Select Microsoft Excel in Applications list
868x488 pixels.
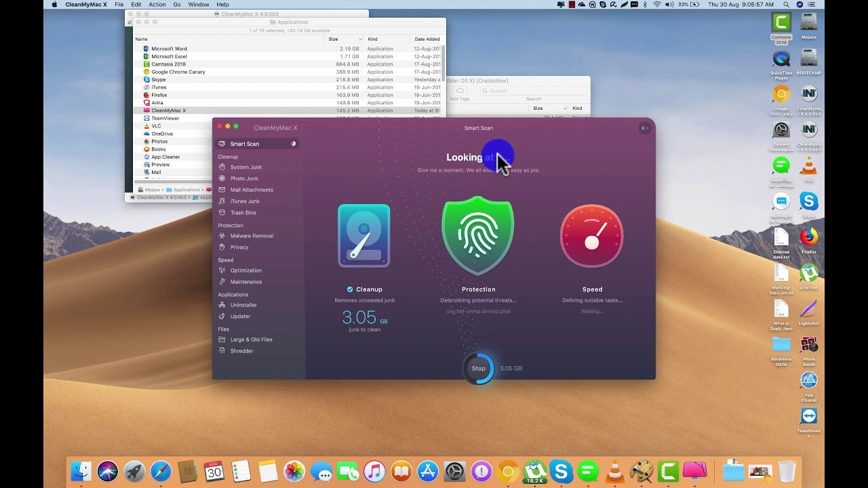288,56
